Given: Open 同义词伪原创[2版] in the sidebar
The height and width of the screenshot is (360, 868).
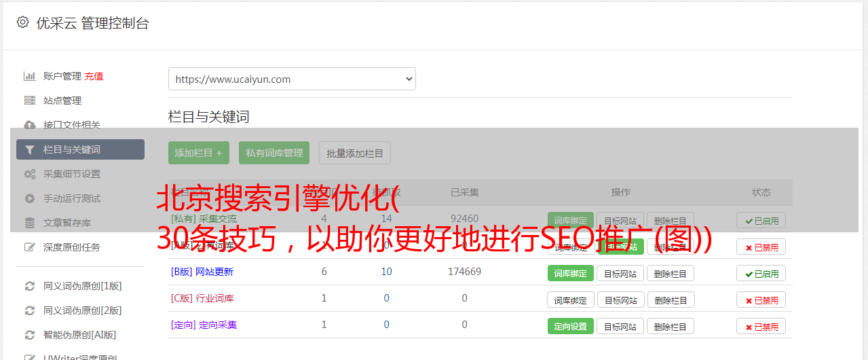Looking at the screenshot, I should pyautogui.click(x=83, y=310).
